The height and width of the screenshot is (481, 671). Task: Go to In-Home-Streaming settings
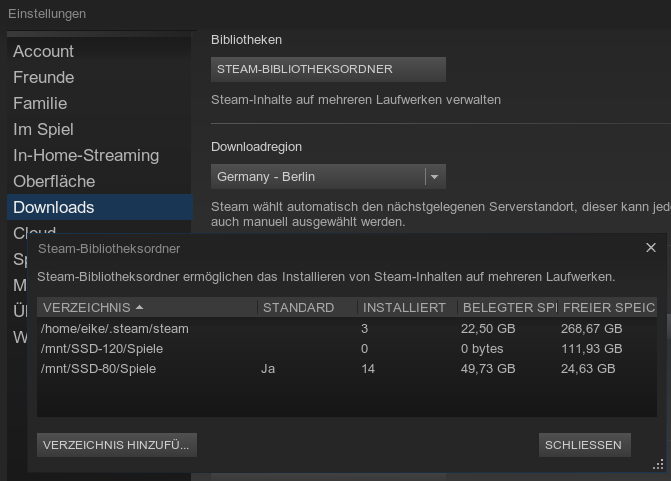(x=86, y=155)
